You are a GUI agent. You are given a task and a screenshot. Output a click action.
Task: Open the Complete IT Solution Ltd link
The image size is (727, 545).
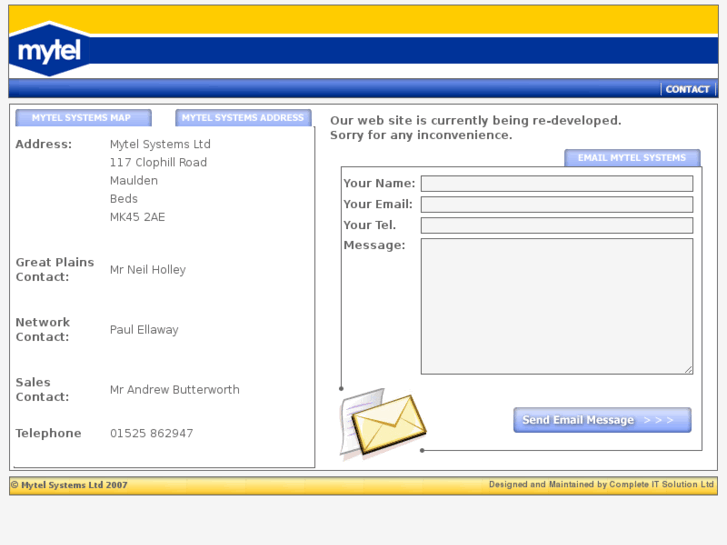click(x=661, y=484)
